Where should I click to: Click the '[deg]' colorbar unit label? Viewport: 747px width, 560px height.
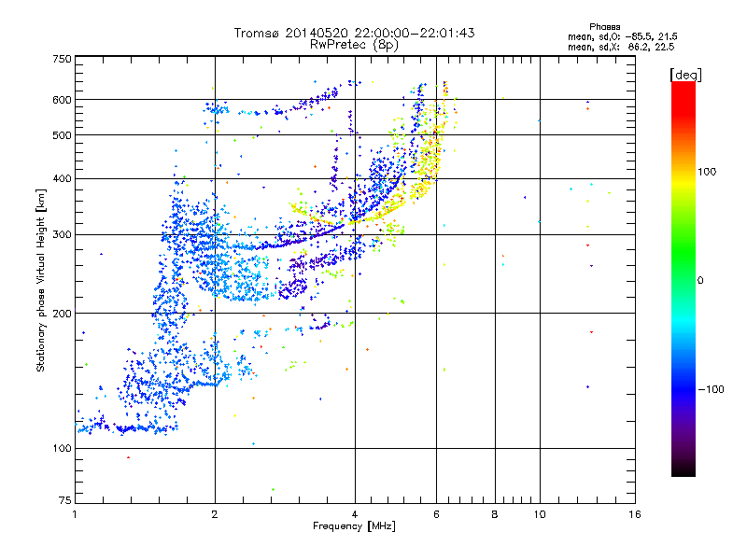point(686,75)
